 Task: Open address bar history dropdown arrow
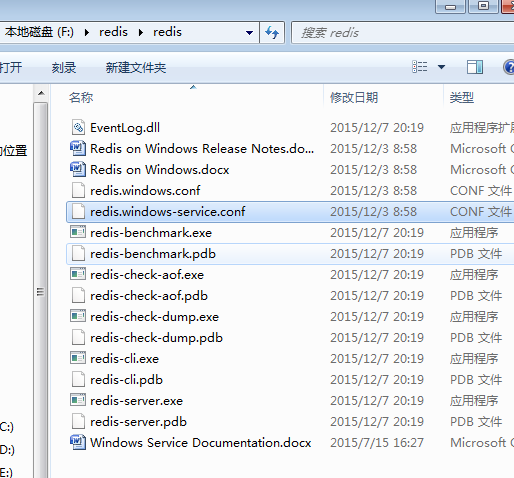(249, 33)
